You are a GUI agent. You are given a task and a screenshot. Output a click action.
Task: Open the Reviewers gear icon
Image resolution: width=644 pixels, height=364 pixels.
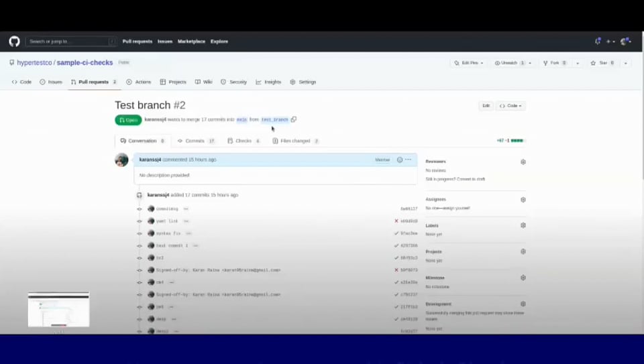[523, 162]
